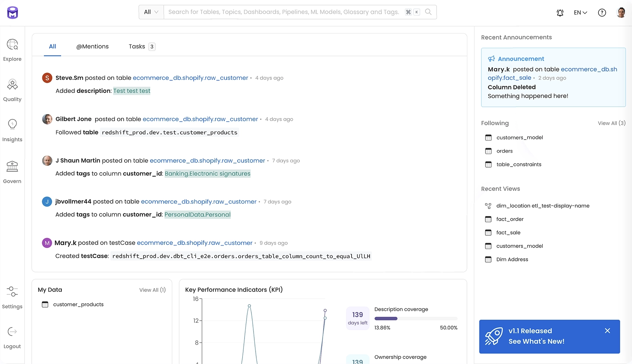Click the rocket icon in release banner
Image resolution: width=632 pixels, height=364 pixels.
[494, 336]
